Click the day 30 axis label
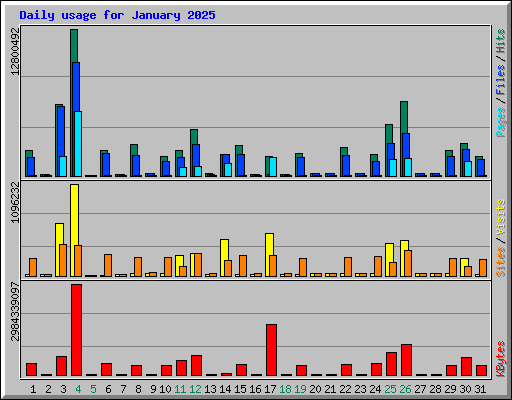512x400 pixels. tap(465, 389)
